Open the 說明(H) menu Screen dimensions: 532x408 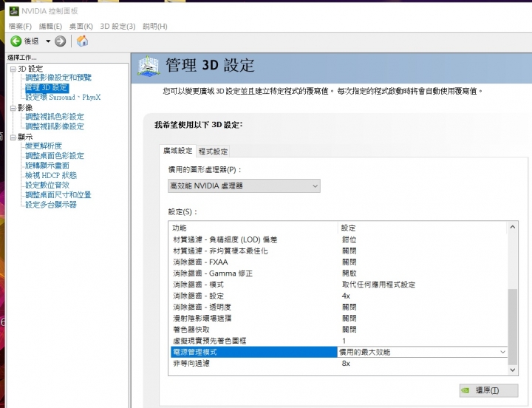click(x=155, y=26)
